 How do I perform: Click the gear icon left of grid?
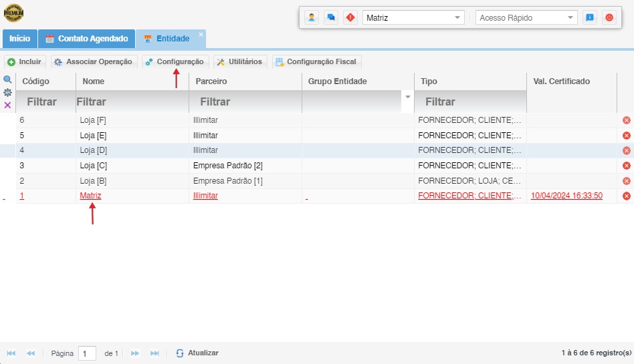tap(8, 92)
